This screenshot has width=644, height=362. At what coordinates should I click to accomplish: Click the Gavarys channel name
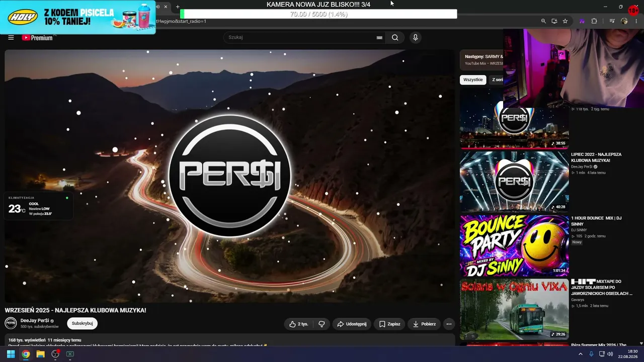(x=578, y=300)
